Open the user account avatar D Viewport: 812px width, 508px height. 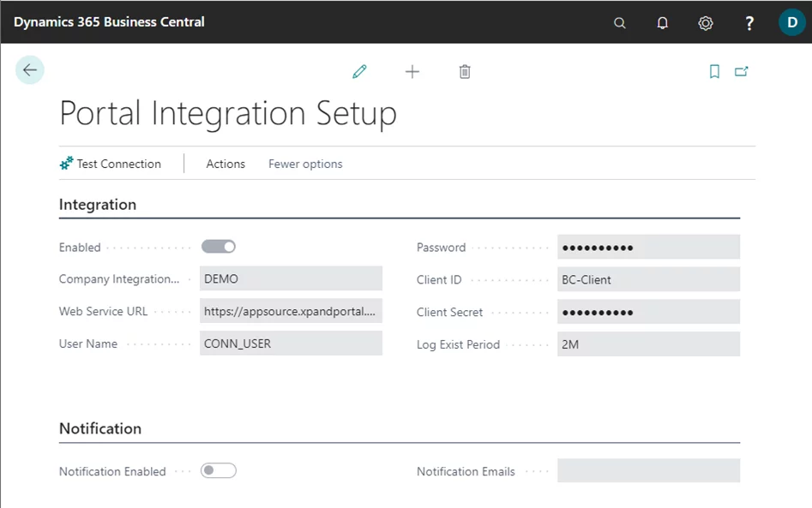pos(791,22)
